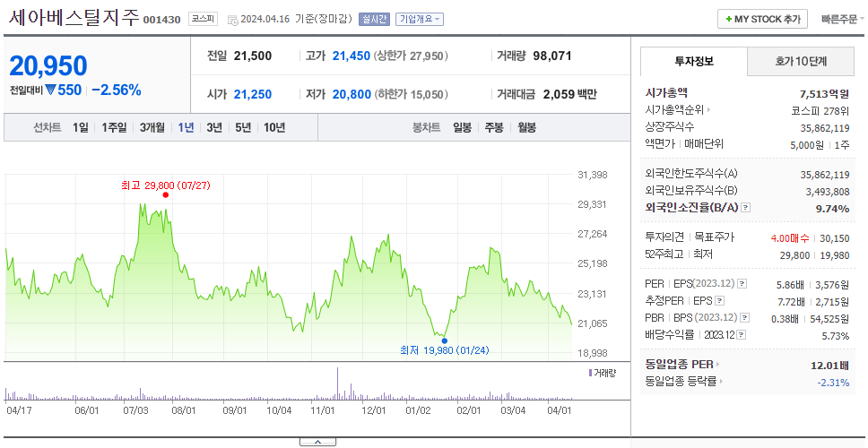868x448 pixels.
Task: Open the 기업개요 dropdown
Action: (x=419, y=20)
